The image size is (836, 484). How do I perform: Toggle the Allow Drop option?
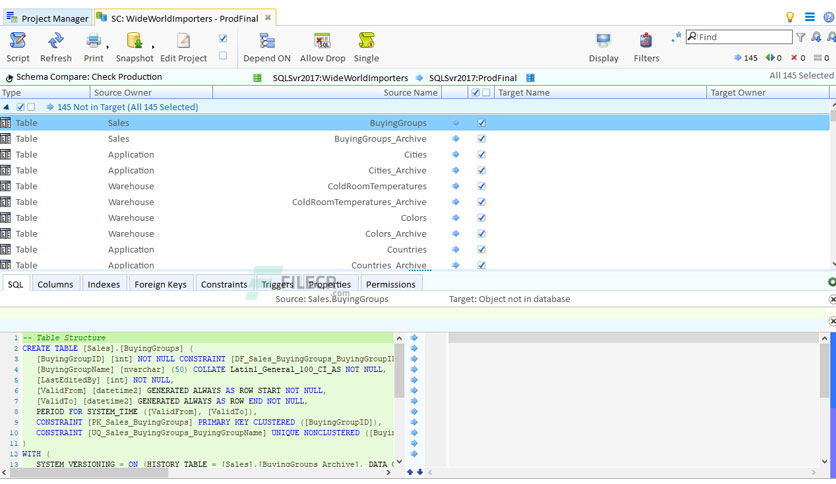pos(323,47)
